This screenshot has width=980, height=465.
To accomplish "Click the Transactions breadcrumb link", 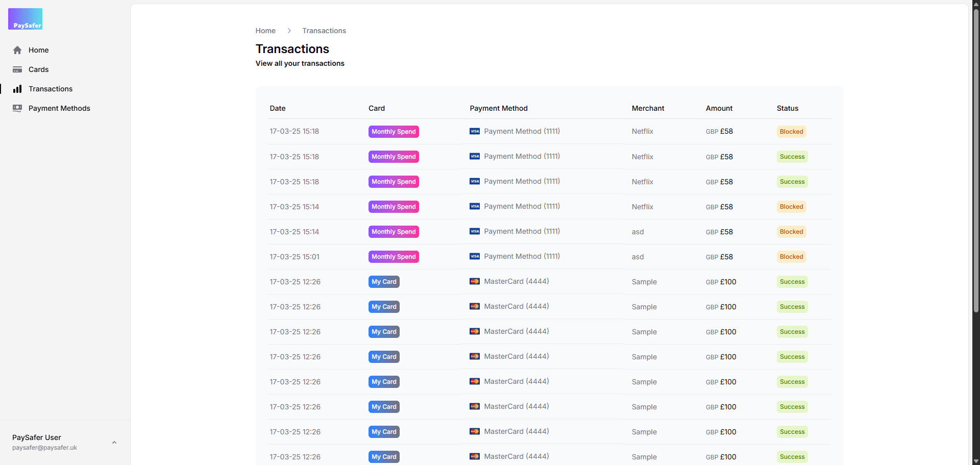I will click(x=324, y=31).
